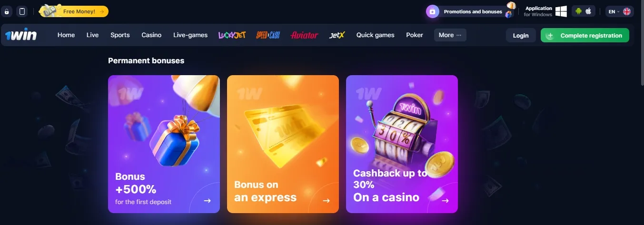Click the Android app icon
Image resolution: width=644 pixels, height=225 pixels.
[x=579, y=11]
